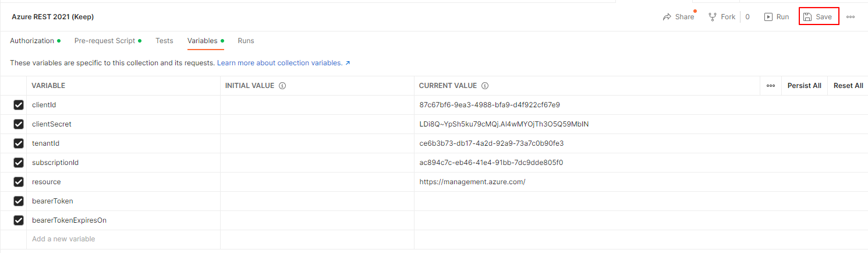Click the tenantId variable name
Viewport: 868px width, 253px height.
[x=45, y=143]
